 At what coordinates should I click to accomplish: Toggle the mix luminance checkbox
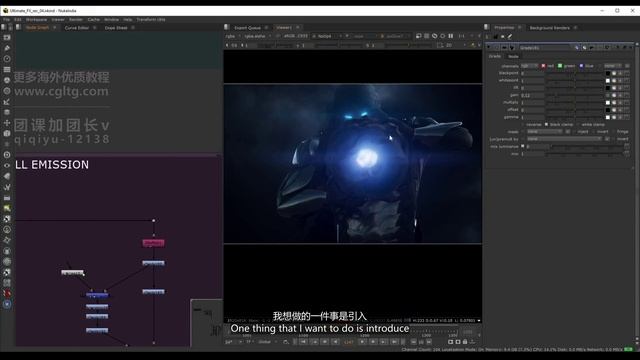523,146
